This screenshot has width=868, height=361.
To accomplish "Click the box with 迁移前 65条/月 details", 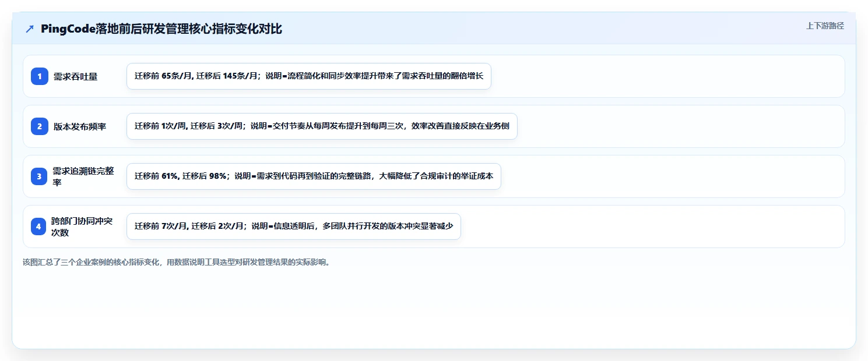I will (x=309, y=76).
